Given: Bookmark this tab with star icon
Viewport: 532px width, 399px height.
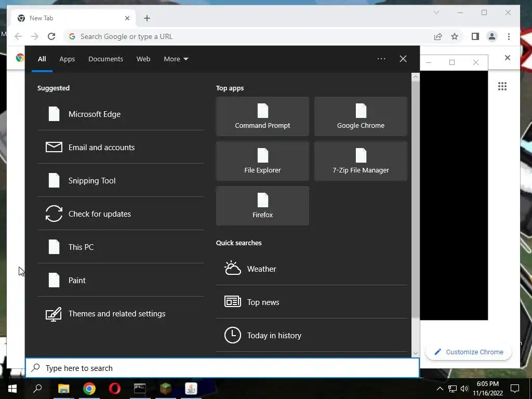Looking at the screenshot, I should tap(455, 36).
